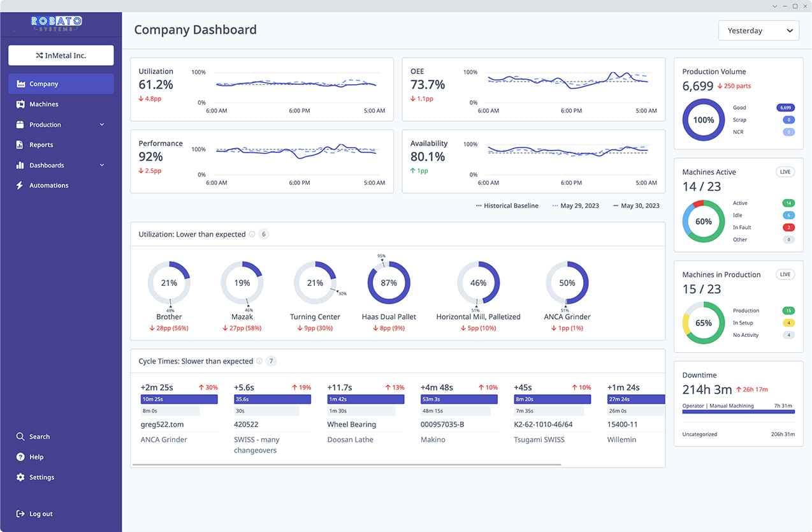Click the Search magnifier icon
The height and width of the screenshot is (532, 812).
point(20,436)
